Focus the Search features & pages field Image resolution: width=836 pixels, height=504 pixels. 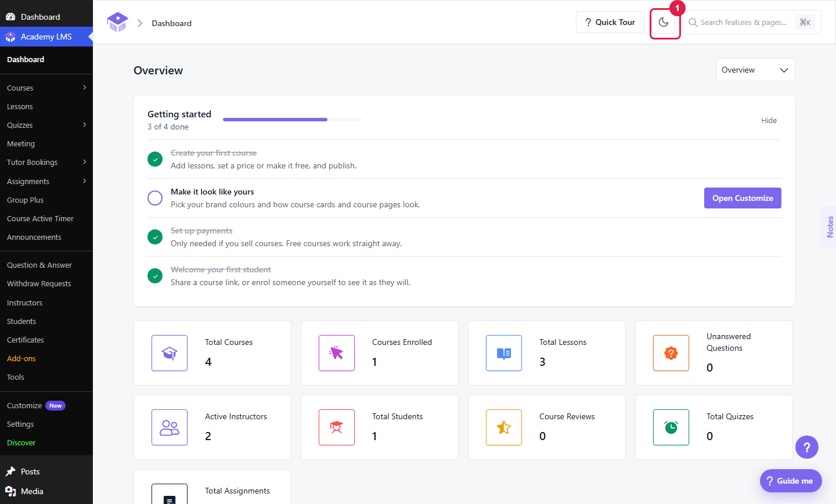(x=752, y=23)
